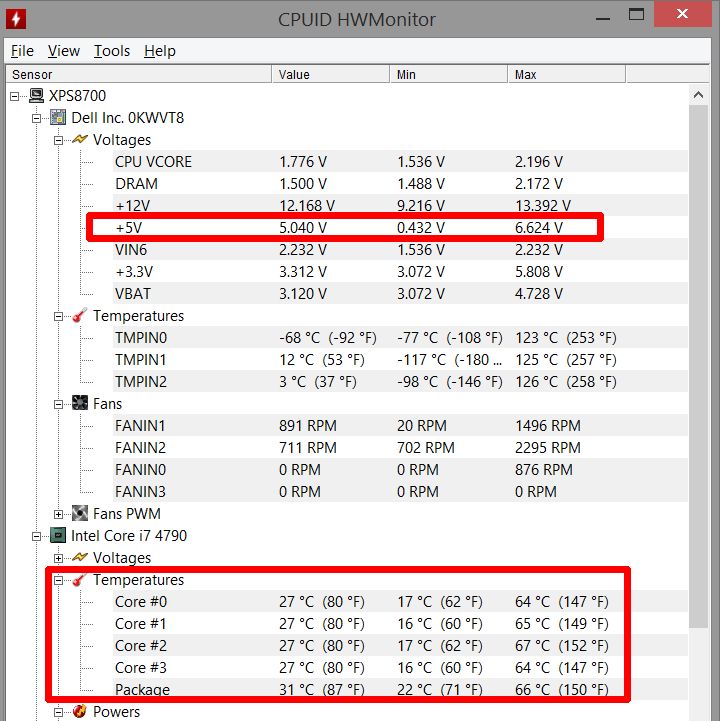This screenshot has width=720, height=721.
Task: Click the scrollbar up arrow
Action: pos(698,95)
